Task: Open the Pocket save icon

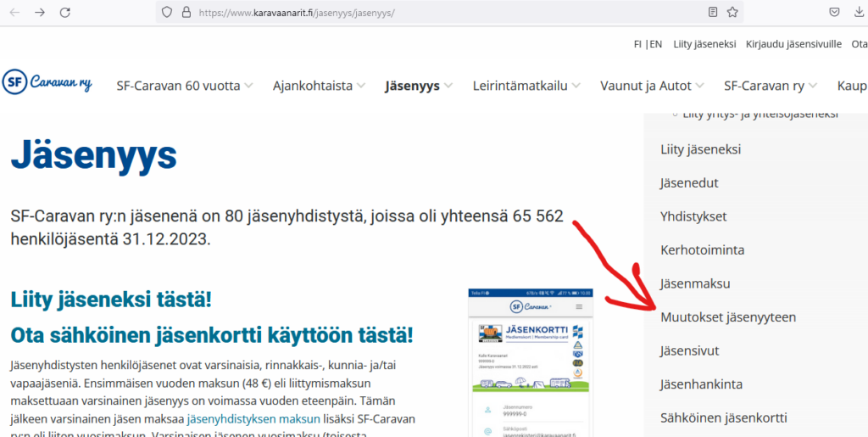Action: [x=834, y=13]
